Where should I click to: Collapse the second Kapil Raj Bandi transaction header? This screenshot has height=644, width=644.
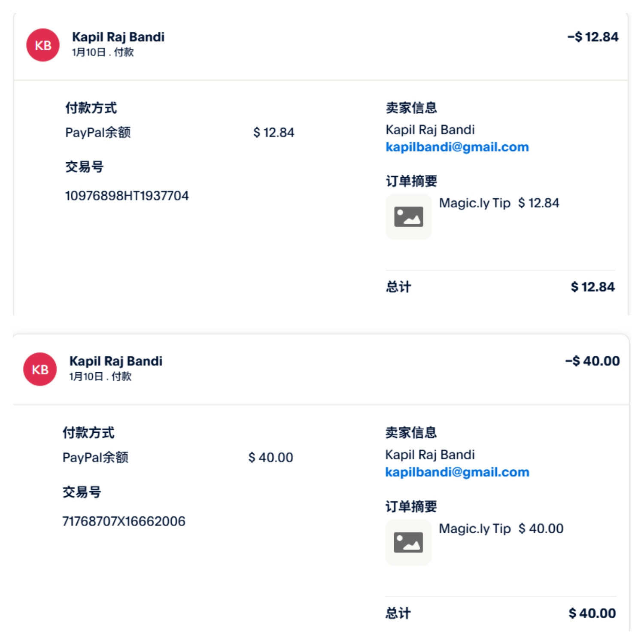[321, 370]
